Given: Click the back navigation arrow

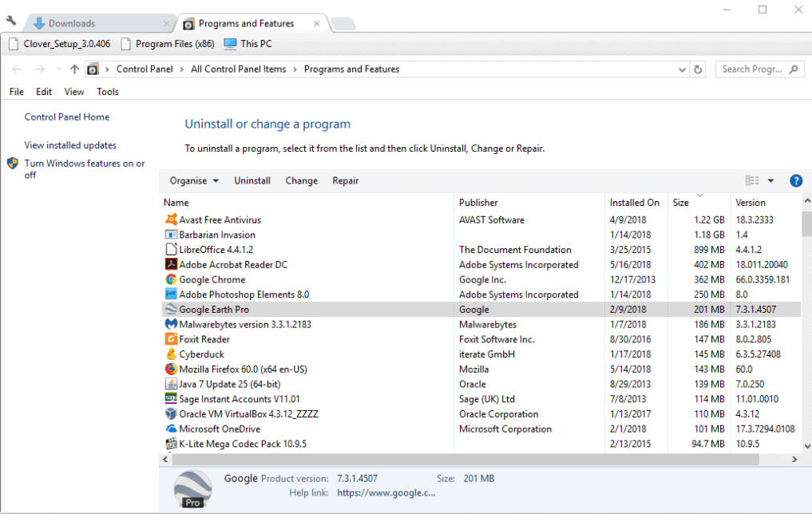Looking at the screenshot, I should tap(17, 69).
